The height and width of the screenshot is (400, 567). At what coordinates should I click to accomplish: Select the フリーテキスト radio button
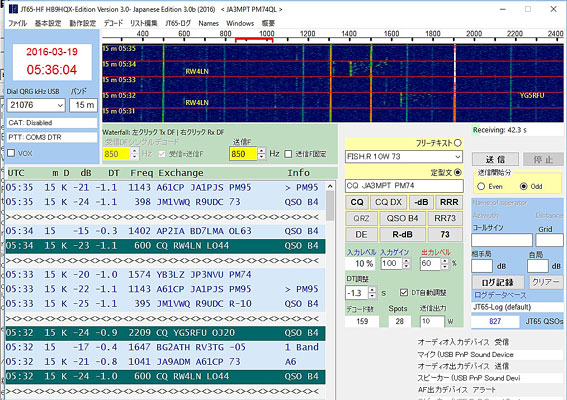[x=458, y=143]
